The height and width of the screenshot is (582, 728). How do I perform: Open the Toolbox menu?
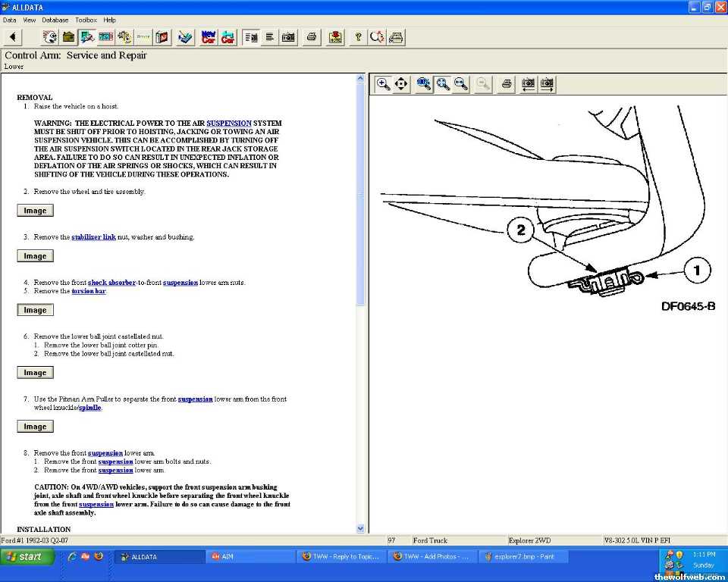click(86, 20)
